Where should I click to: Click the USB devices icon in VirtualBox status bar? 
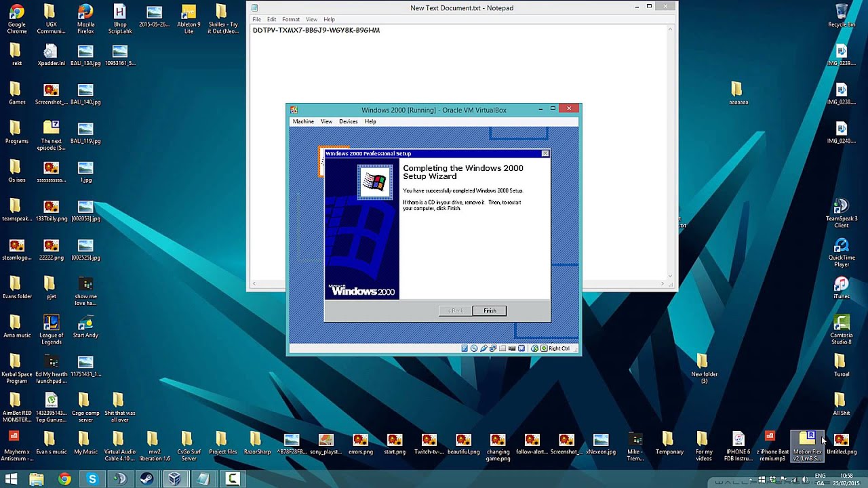point(484,348)
